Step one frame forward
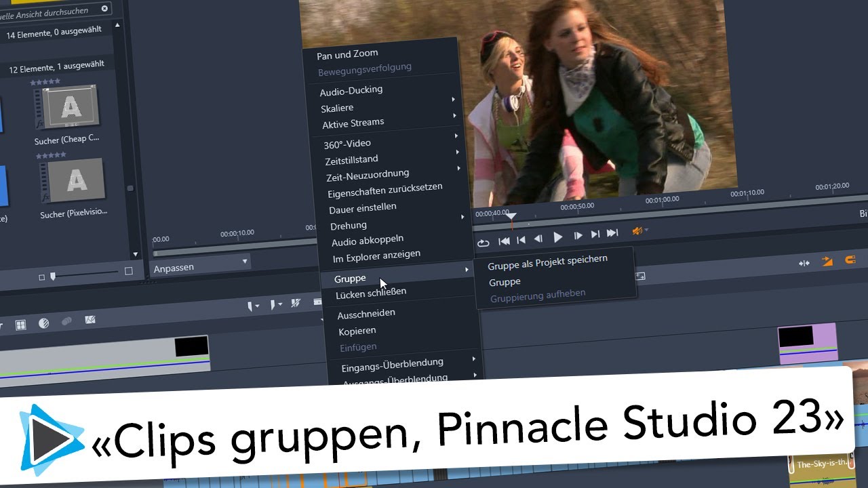868x488 pixels. pos(578,236)
